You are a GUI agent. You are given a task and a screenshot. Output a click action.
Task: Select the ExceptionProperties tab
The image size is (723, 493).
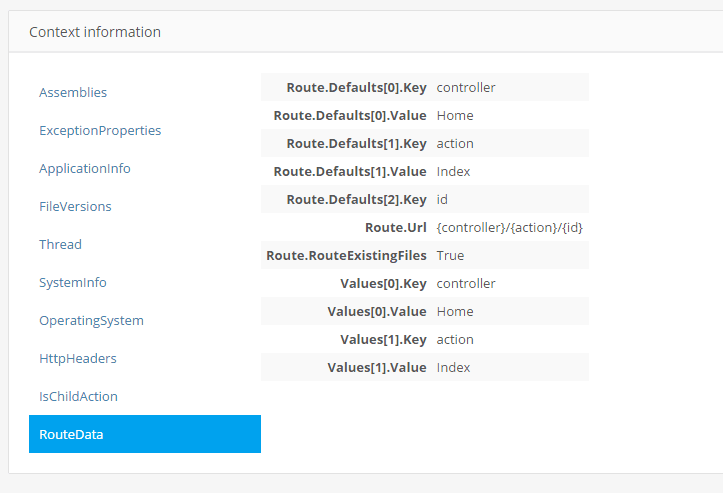[100, 130]
